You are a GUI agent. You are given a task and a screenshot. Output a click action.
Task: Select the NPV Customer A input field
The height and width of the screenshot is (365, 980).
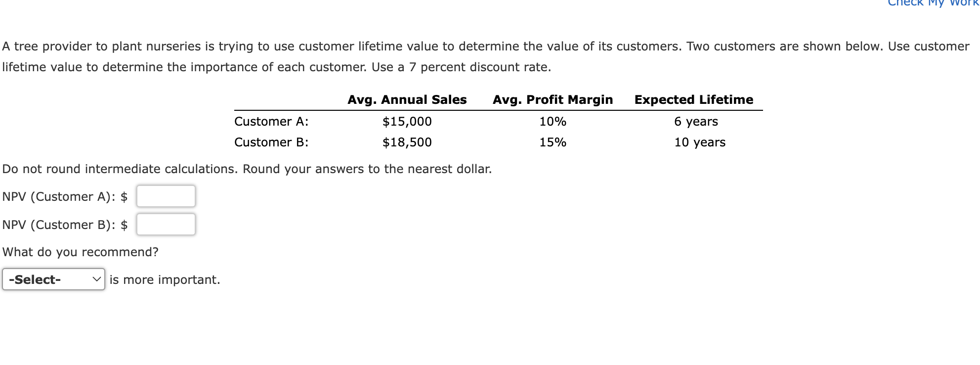click(166, 196)
